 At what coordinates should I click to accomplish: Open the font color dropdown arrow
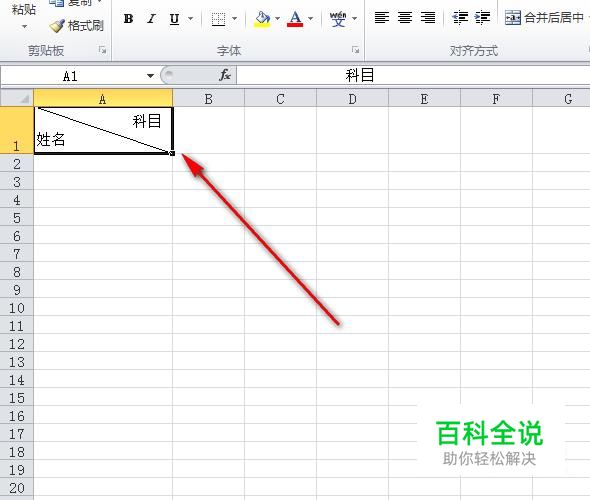click(x=310, y=18)
